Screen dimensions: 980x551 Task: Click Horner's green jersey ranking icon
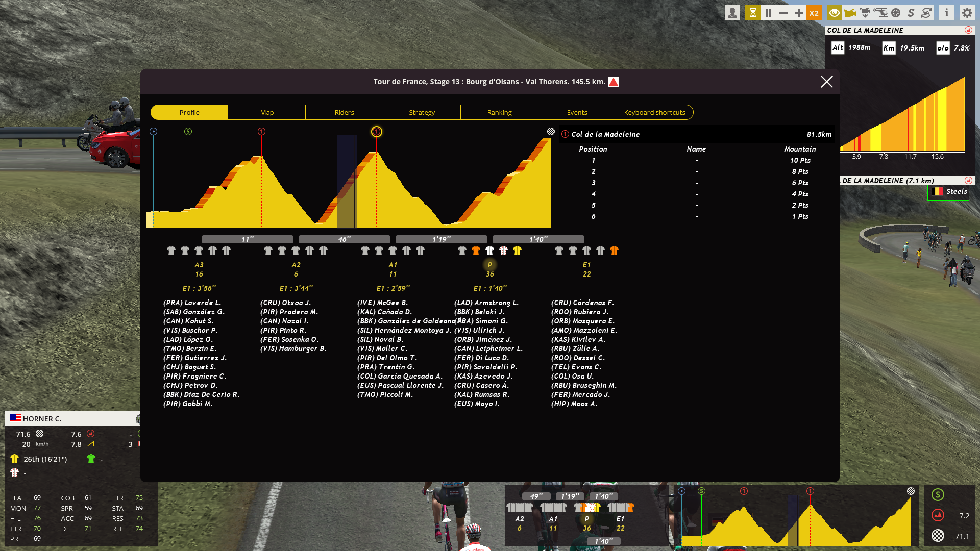click(x=91, y=459)
